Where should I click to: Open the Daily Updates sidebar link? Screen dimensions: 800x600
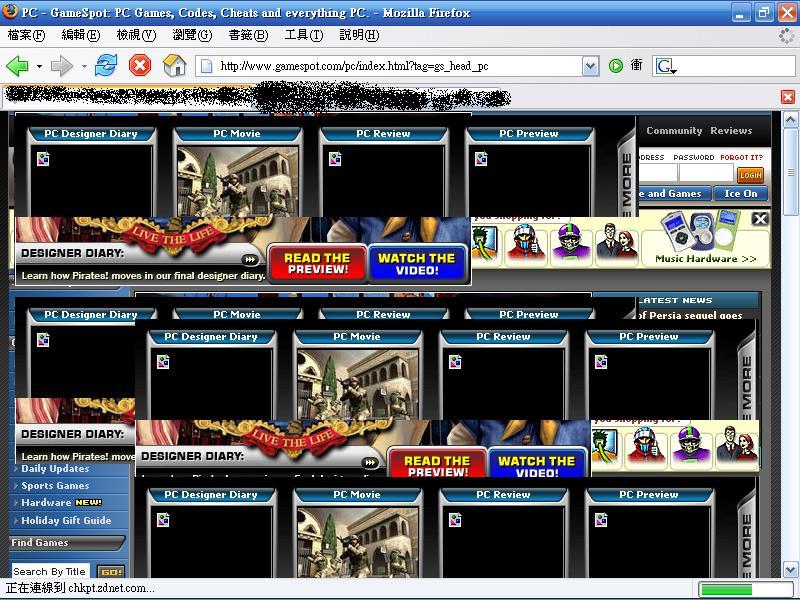point(55,468)
